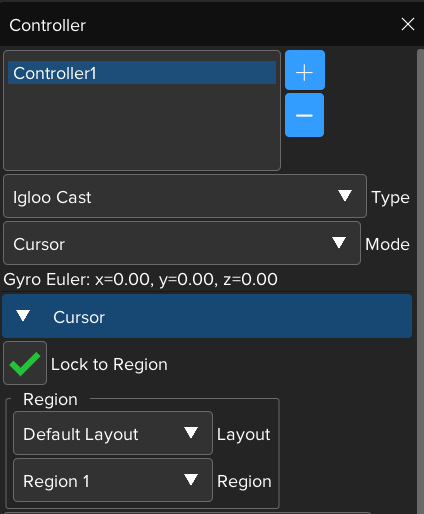Click the triangle icon beside the Cursor header
Viewport: 424px width, 514px height.
23,316
